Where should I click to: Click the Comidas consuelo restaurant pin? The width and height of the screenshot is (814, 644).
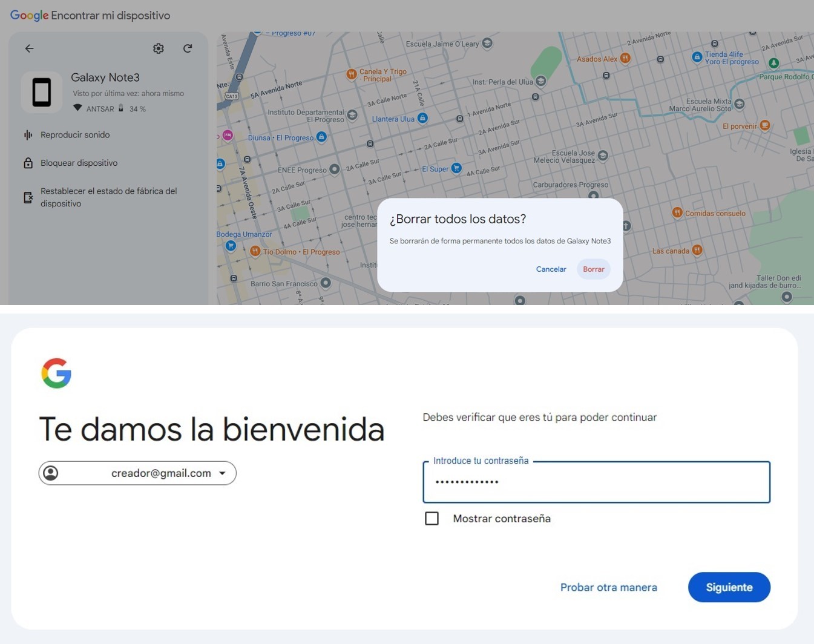[677, 212]
